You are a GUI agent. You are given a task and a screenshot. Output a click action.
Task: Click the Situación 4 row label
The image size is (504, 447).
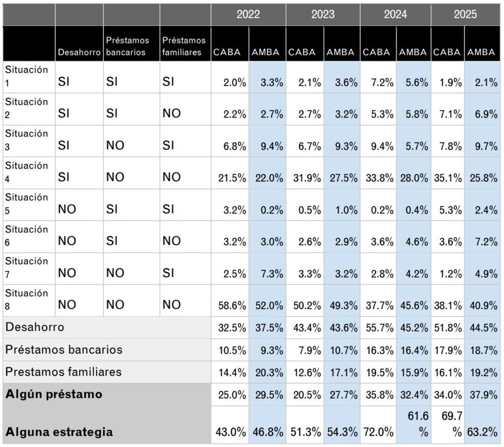pos(27,172)
